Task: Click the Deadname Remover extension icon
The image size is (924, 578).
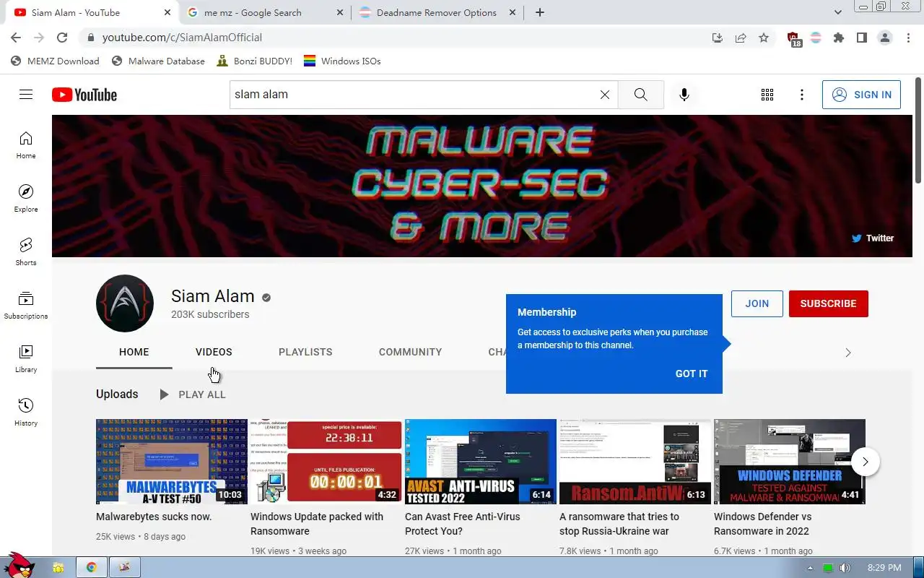Action: (x=816, y=38)
